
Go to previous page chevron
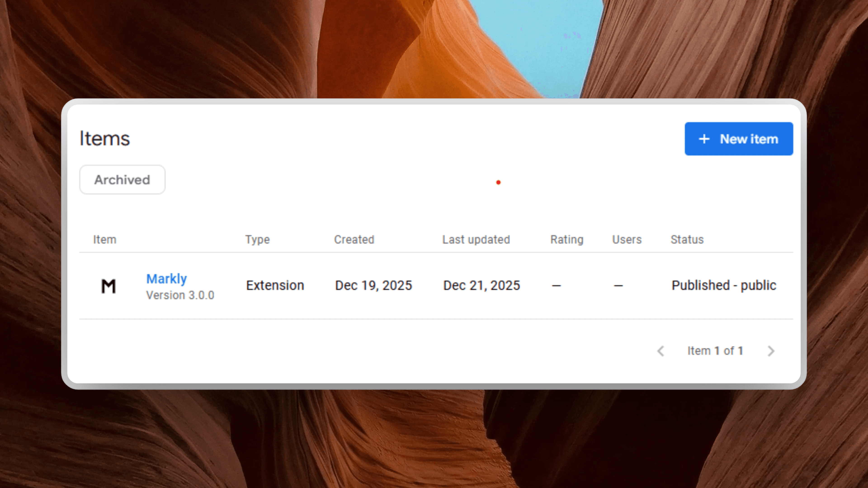[x=661, y=351]
